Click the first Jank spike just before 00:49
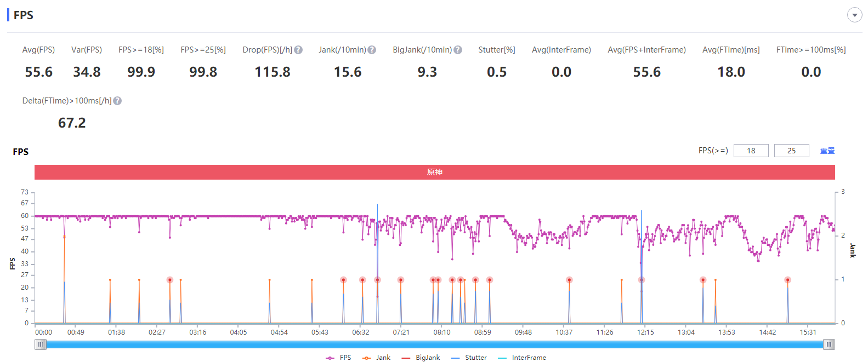The height and width of the screenshot is (362, 868). pos(64,237)
